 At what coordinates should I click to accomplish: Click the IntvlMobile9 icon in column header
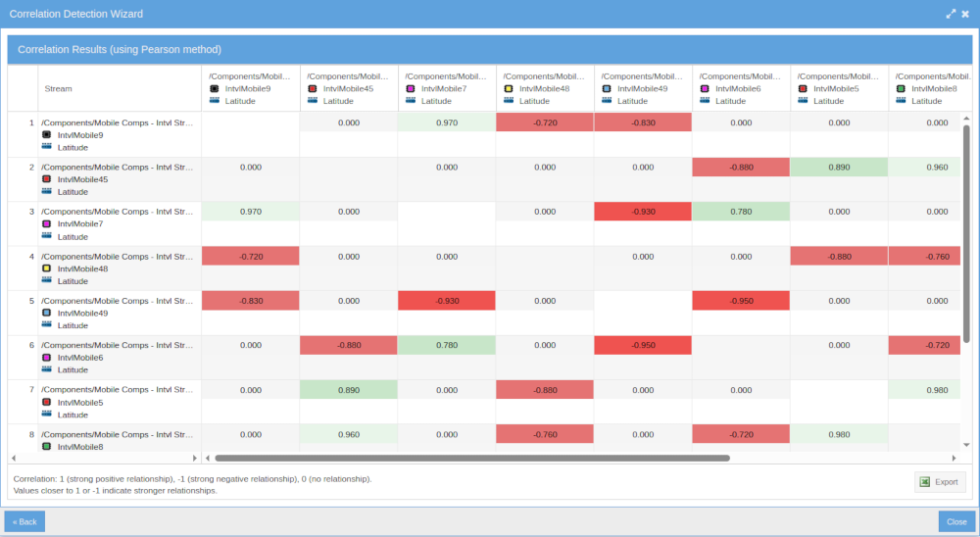[x=215, y=88]
